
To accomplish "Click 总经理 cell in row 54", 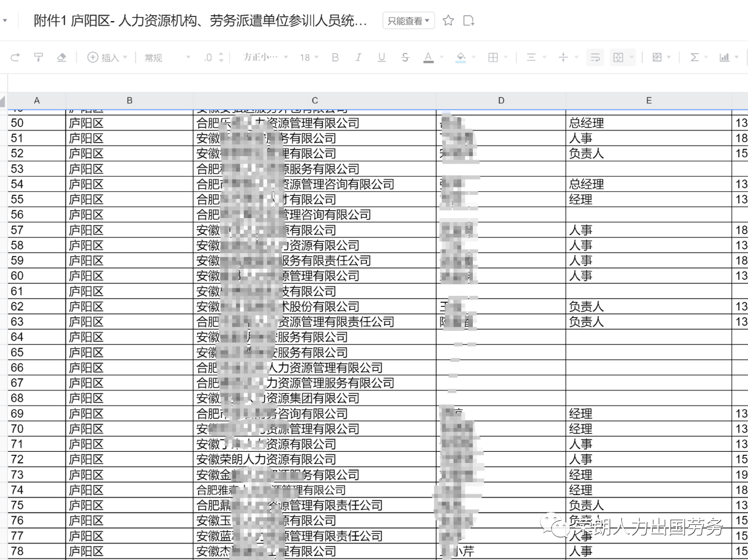I will pyautogui.click(x=649, y=184).
